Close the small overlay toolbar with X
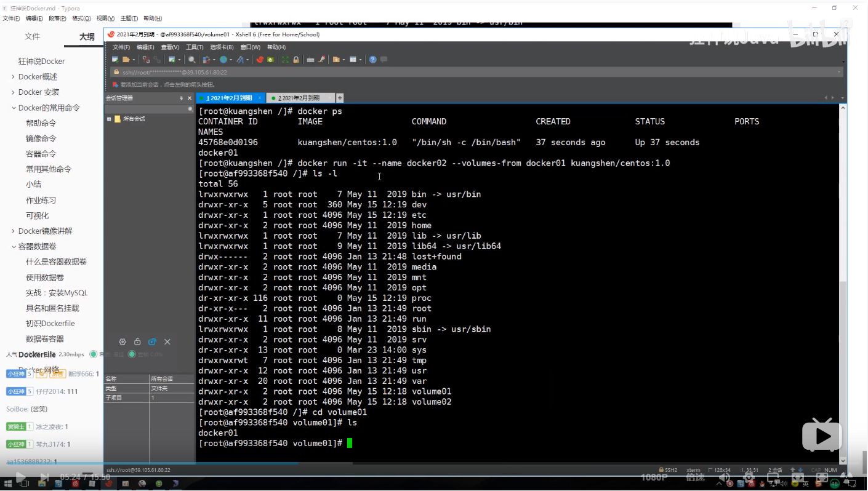Viewport: 868px width, 491px height. point(167,341)
